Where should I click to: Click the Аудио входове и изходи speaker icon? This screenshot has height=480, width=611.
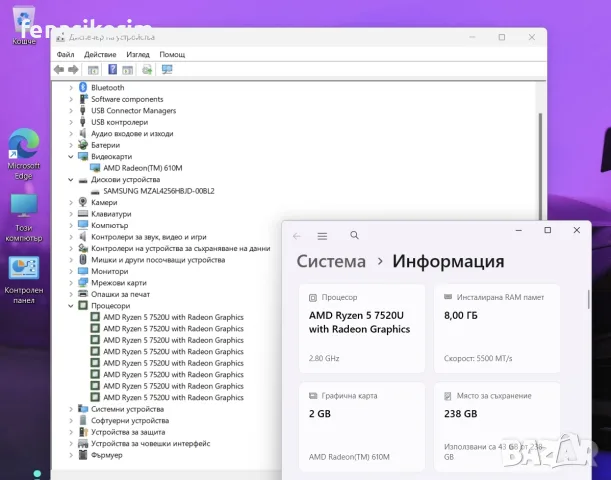(83, 133)
